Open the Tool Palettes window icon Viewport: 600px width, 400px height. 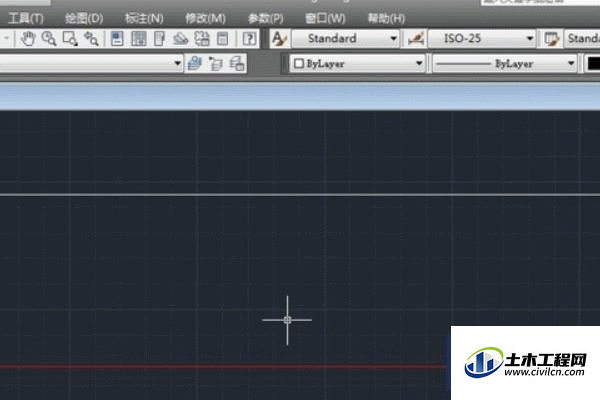159,39
